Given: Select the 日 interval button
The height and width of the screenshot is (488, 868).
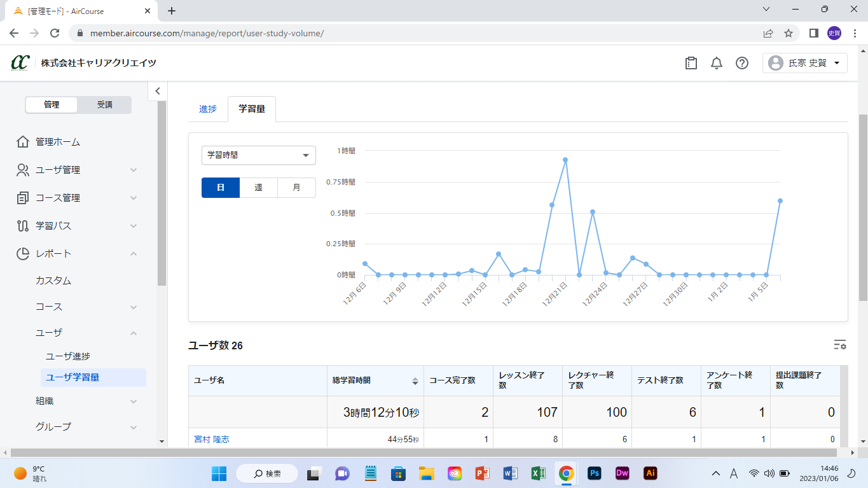Looking at the screenshot, I should pos(221,188).
